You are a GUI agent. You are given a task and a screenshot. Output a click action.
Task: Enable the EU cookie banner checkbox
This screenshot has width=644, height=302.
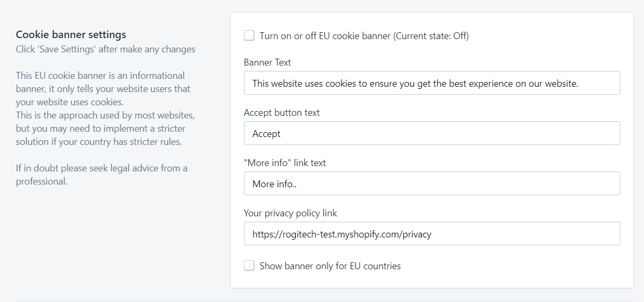pyautogui.click(x=249, y=36)
